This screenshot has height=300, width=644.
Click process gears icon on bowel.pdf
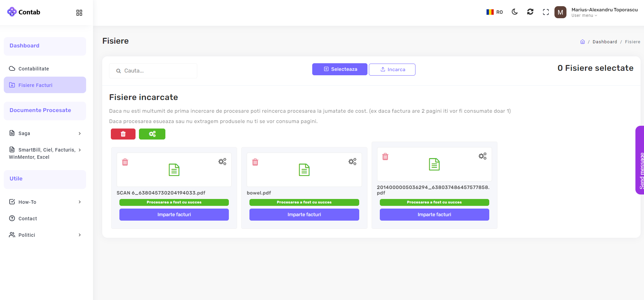coord(352,162)
